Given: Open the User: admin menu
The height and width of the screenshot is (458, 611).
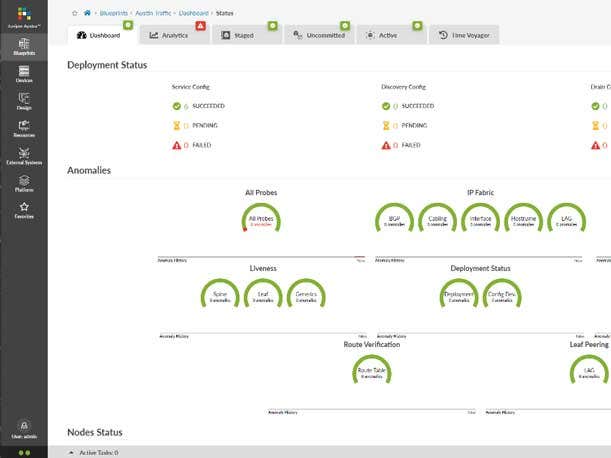Looking at the screenshot, I should click(x=23, y=429).
